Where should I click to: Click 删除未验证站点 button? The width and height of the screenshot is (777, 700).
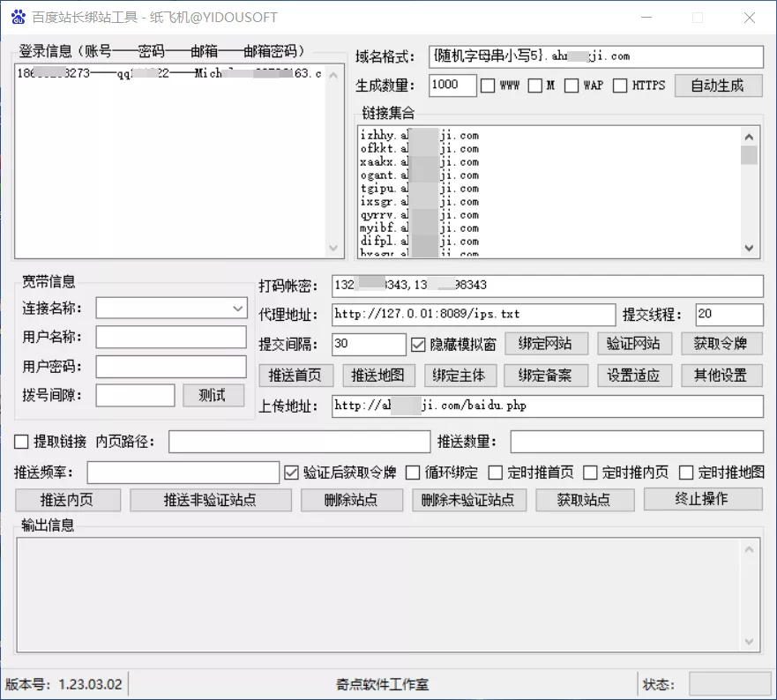(469, 500)
